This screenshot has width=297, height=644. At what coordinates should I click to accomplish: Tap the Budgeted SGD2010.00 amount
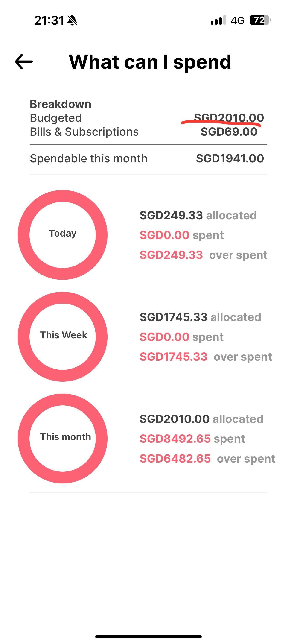pos(229,118)
